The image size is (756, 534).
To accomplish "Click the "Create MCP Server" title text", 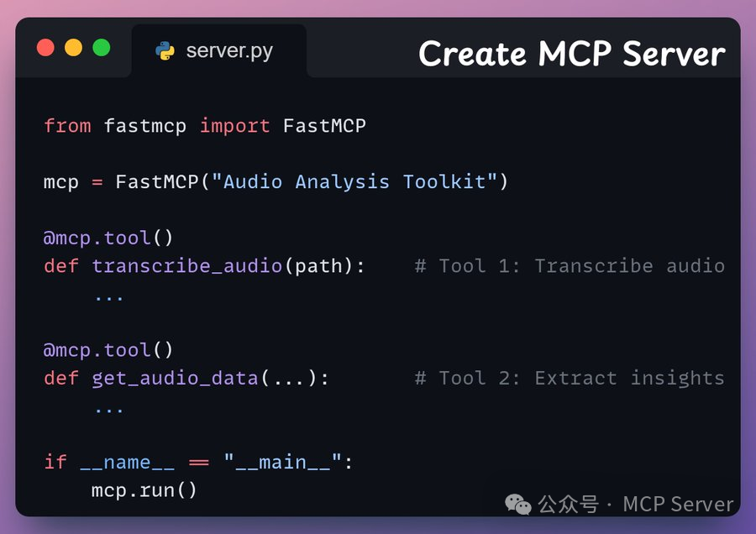I will [x=572, y=54].
